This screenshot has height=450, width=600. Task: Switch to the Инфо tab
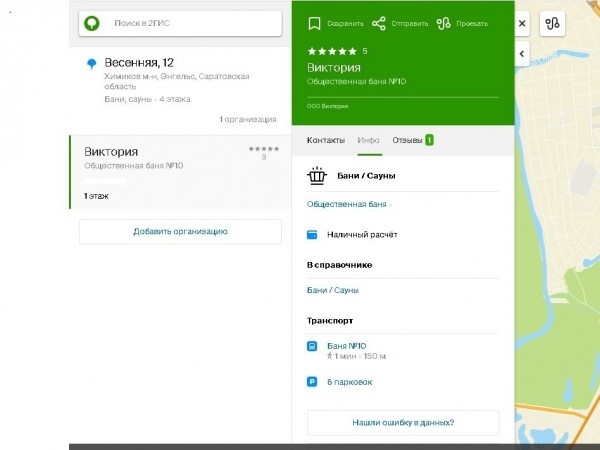(x=368, y=140)
